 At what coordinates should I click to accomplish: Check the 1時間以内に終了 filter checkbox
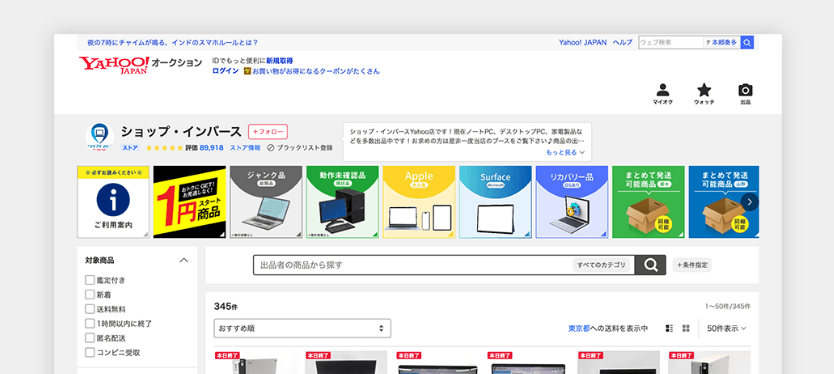click(x=90, y=323)
